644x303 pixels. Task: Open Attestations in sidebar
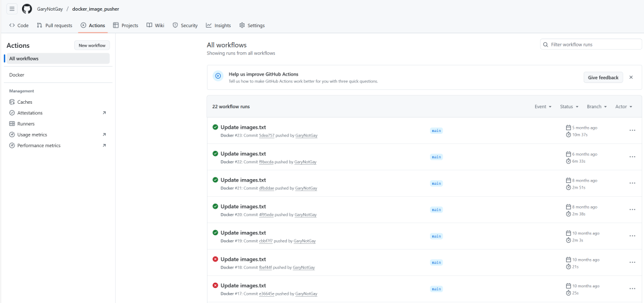(30, 113)
